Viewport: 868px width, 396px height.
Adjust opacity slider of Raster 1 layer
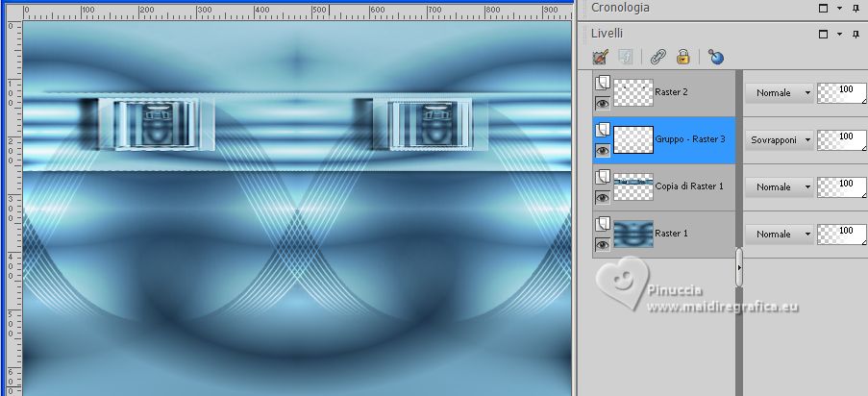click(x=842, y=235)
